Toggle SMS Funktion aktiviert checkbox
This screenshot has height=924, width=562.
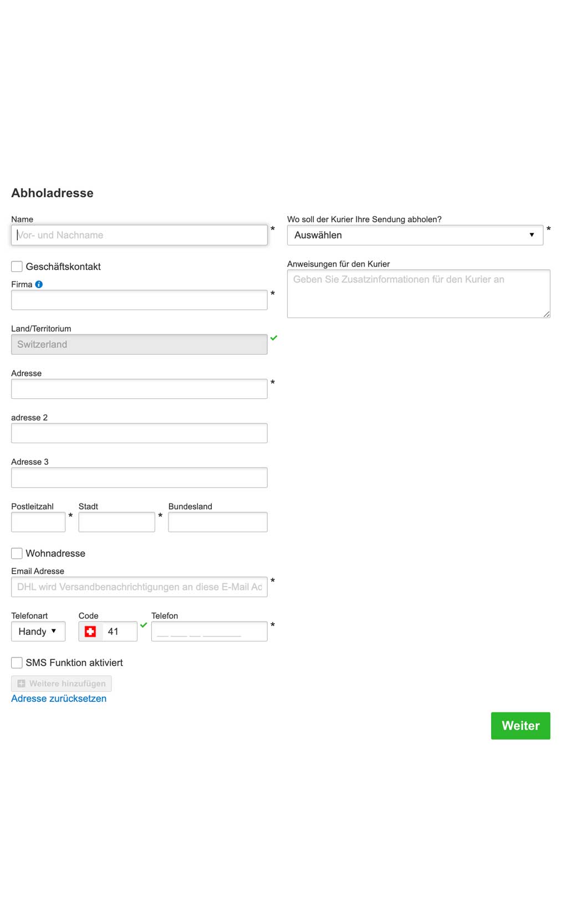(x=17, y=663)
